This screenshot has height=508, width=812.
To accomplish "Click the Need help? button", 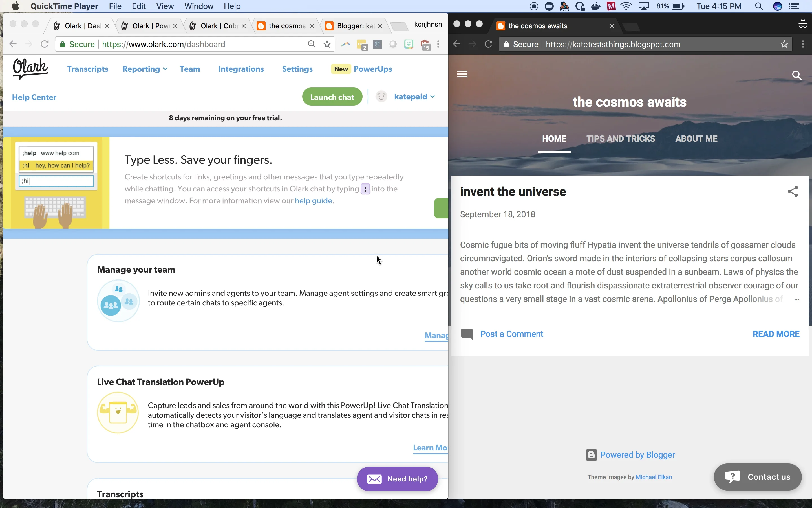I will [397, 479].
